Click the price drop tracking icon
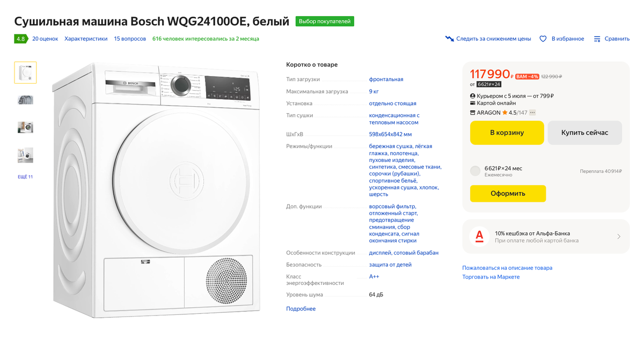Screen dimensions: 644x338 click(450, 39)
